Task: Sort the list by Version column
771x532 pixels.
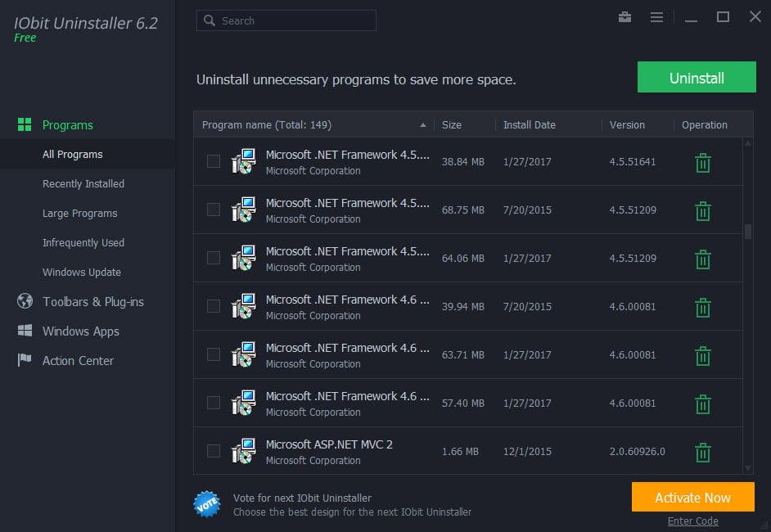Action: [627, 125]
